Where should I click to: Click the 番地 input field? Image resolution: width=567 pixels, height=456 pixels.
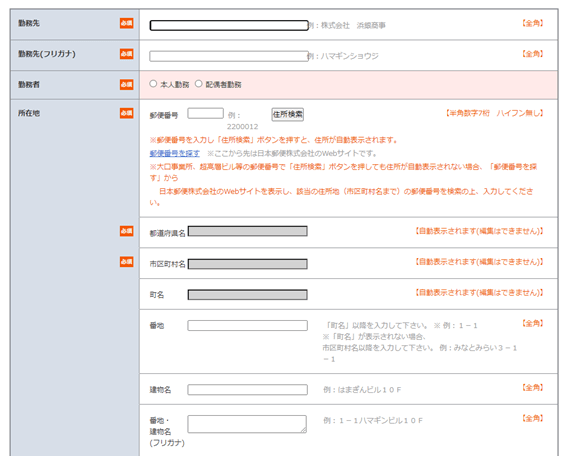click(248, 325)
